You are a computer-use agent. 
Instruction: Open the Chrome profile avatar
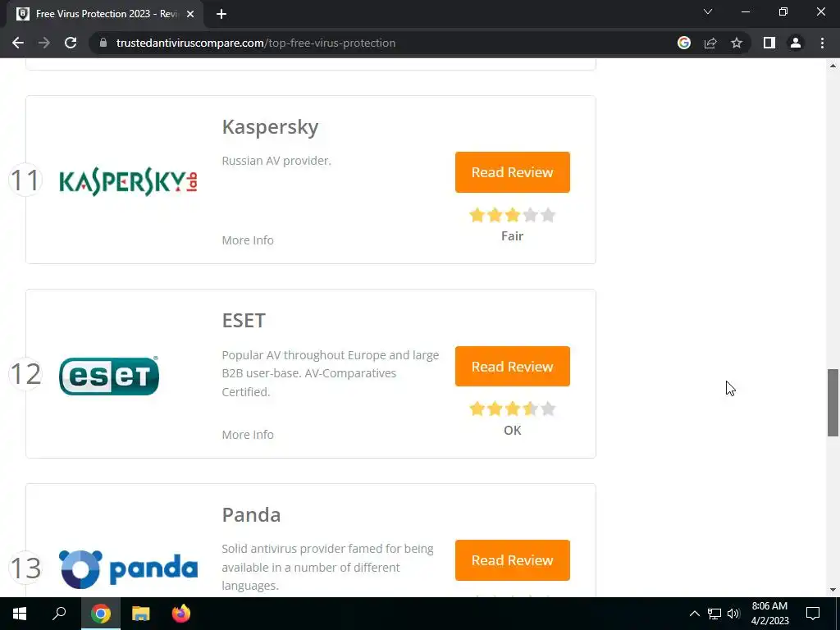pyautogui.click(x=796, y=43)
